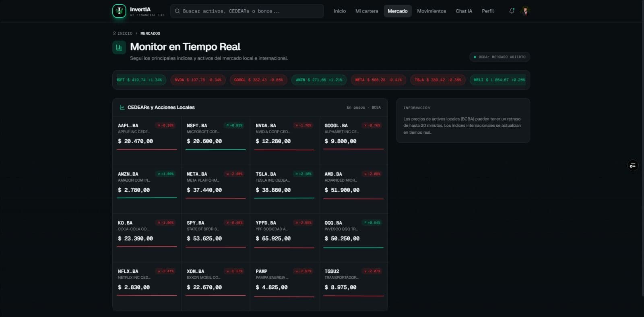Click the $ 20.470,00 price
Screen dimensions: 644x317
135,141
